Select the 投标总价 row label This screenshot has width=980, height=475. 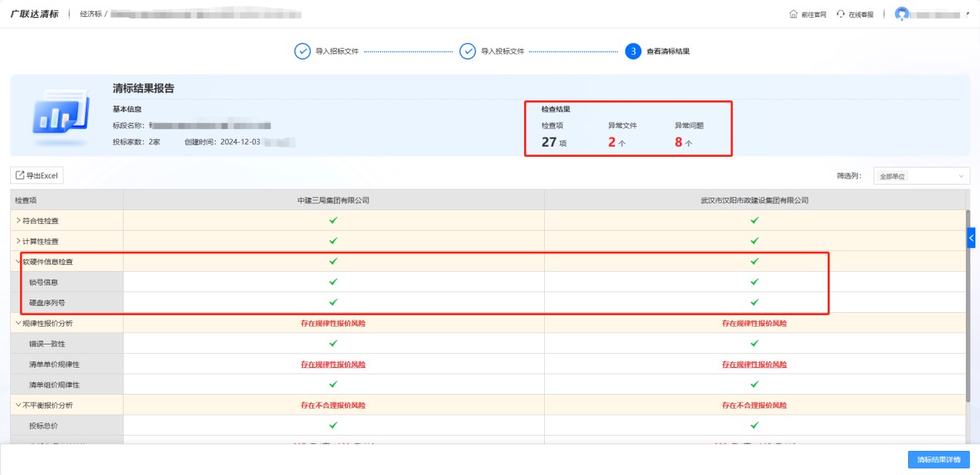(x=43, y=426)
